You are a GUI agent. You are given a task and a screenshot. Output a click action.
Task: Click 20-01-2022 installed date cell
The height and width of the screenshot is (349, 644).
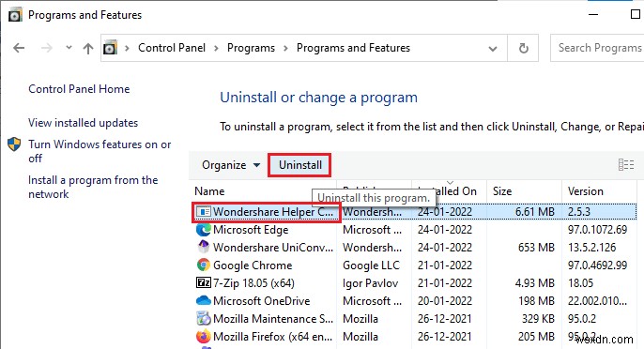(x=445, y=301)
